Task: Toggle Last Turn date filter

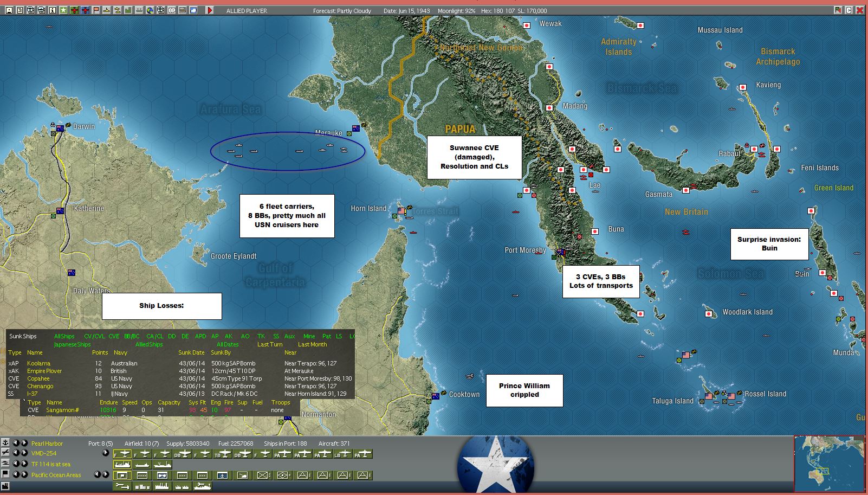Action: (270, 344)
